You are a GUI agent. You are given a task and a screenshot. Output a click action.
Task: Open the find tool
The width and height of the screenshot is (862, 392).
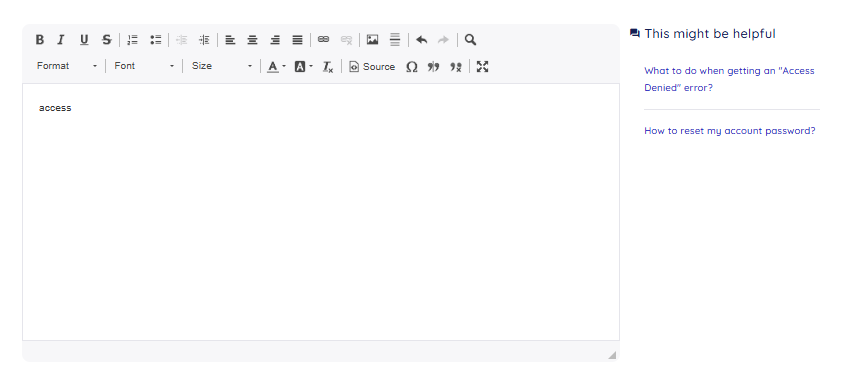(470, 40)
